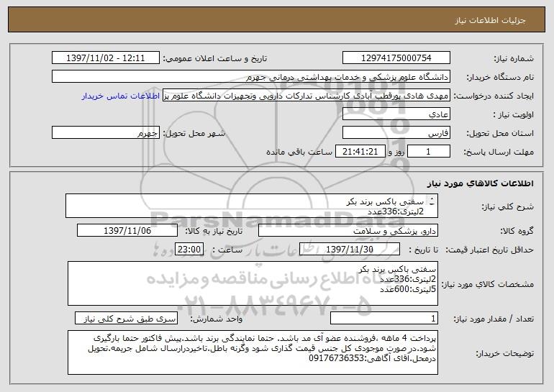Click the remaining time field 21:41:21
The image size is (554, 392).
(x=360, y=152)
